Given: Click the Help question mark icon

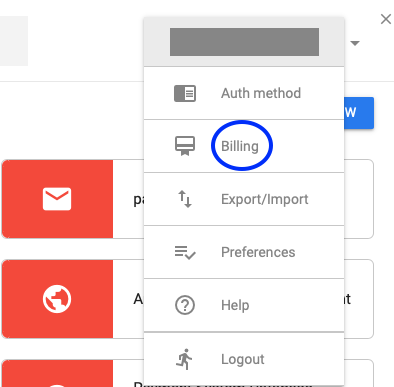Looking at the screenshot, I should click(x=185, y=305).
